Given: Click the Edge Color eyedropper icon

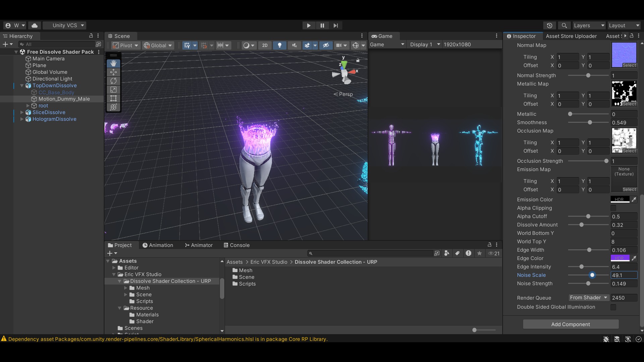Looking at the screenshot, I should click(634, 258).
